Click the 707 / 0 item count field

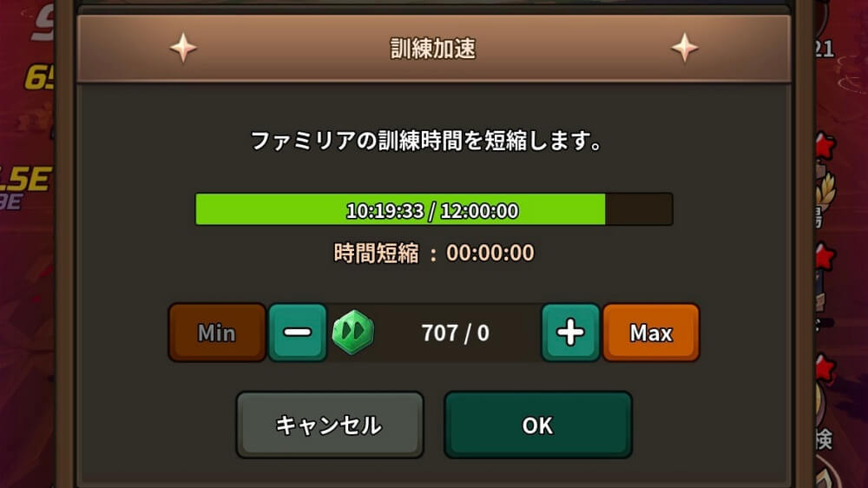pos(455,333)
